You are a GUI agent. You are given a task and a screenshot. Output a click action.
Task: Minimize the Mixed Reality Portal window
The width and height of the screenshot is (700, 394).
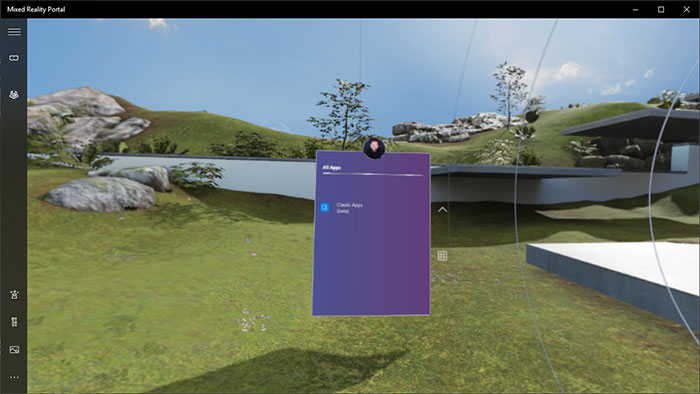point(635,9)
